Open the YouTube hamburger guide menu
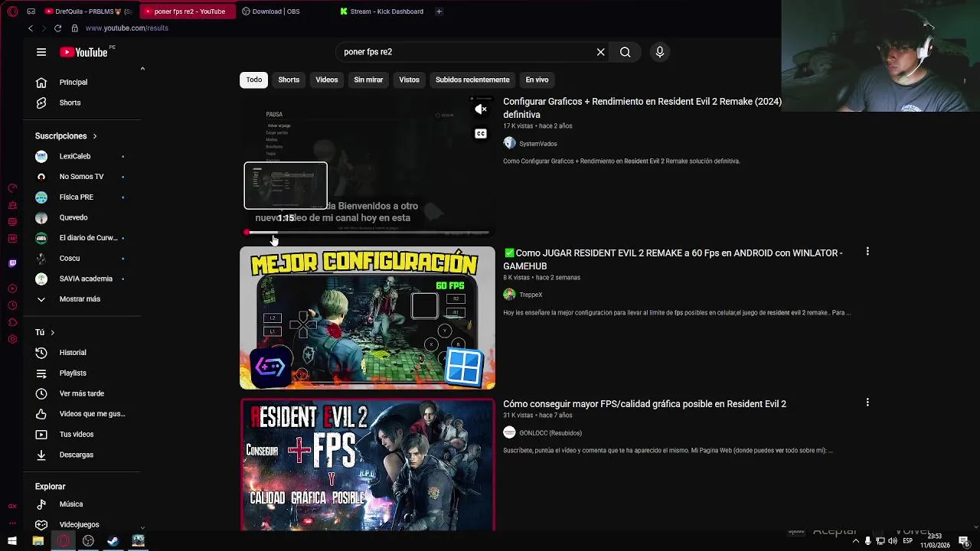 click(41, 52)
